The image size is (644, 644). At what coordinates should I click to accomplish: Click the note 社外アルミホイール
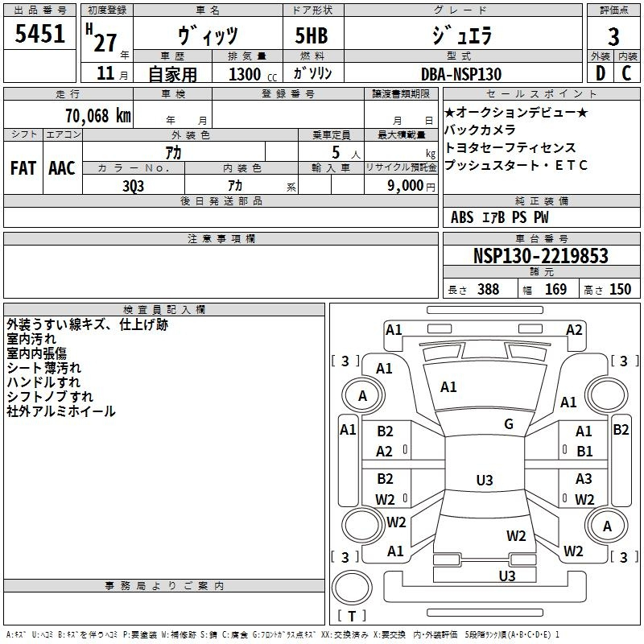tap(61, 411)
